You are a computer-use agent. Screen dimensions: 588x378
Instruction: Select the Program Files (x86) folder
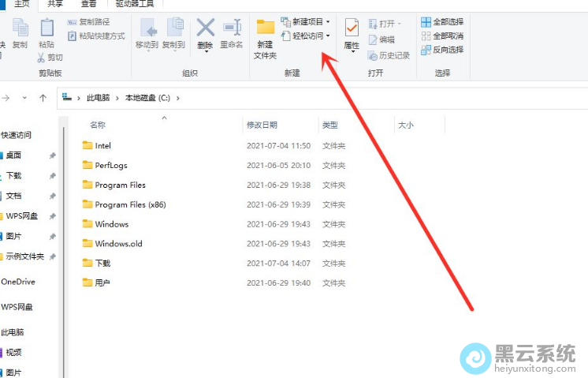point(130,204)
